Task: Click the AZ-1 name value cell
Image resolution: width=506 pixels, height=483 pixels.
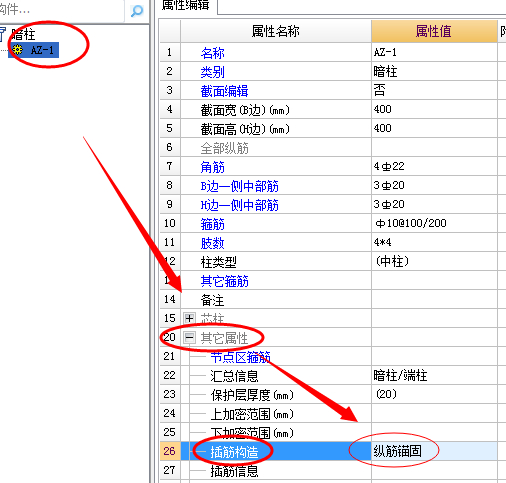Action: (434, 52)
